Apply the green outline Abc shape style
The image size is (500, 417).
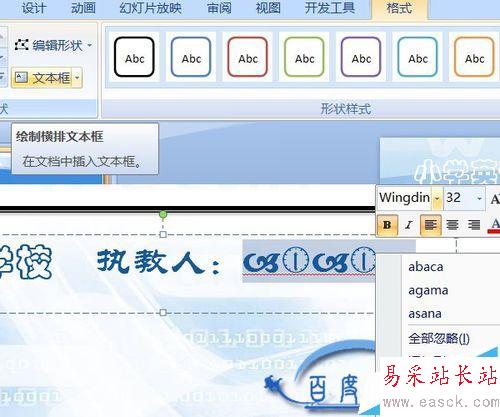[x=304, y=57]
